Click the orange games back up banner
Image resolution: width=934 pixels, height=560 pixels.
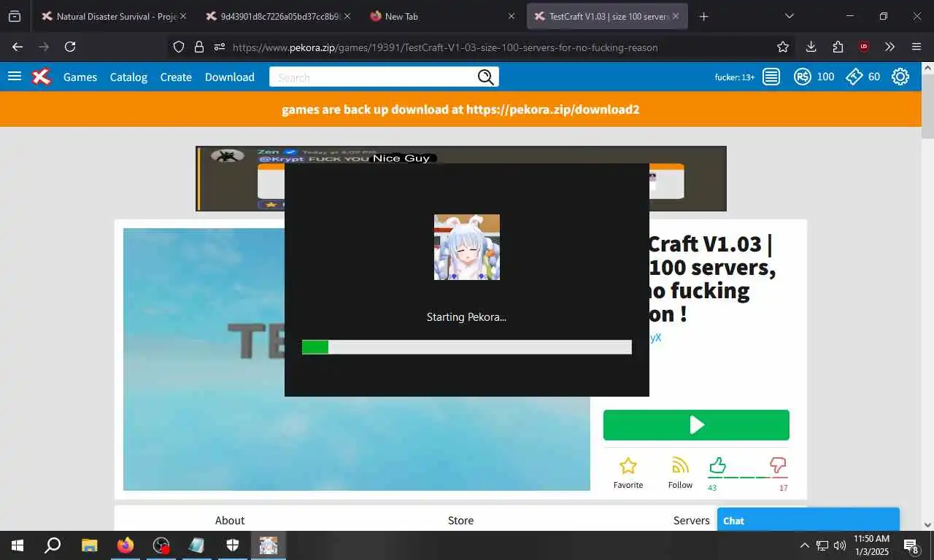click(460, 109)
